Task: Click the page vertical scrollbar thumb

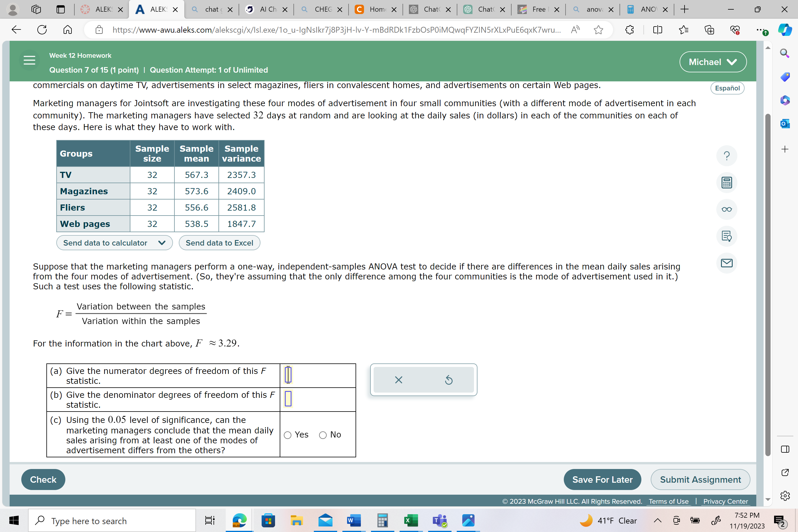Action: pos(768,285)
